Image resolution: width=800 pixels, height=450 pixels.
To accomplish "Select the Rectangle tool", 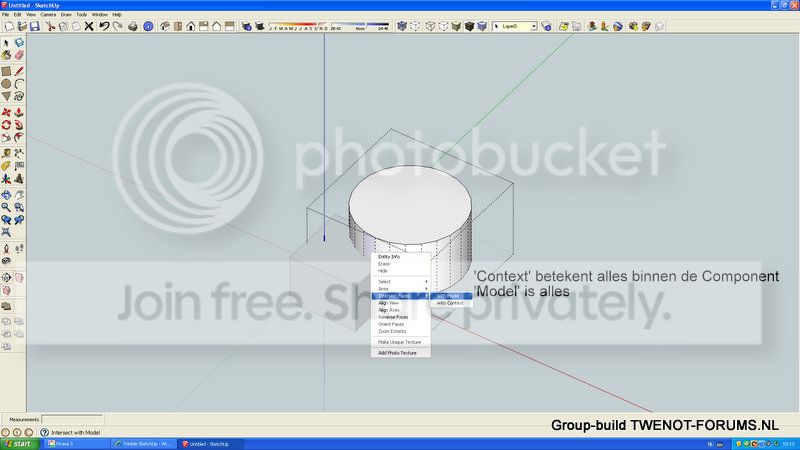I will [6, 71].
